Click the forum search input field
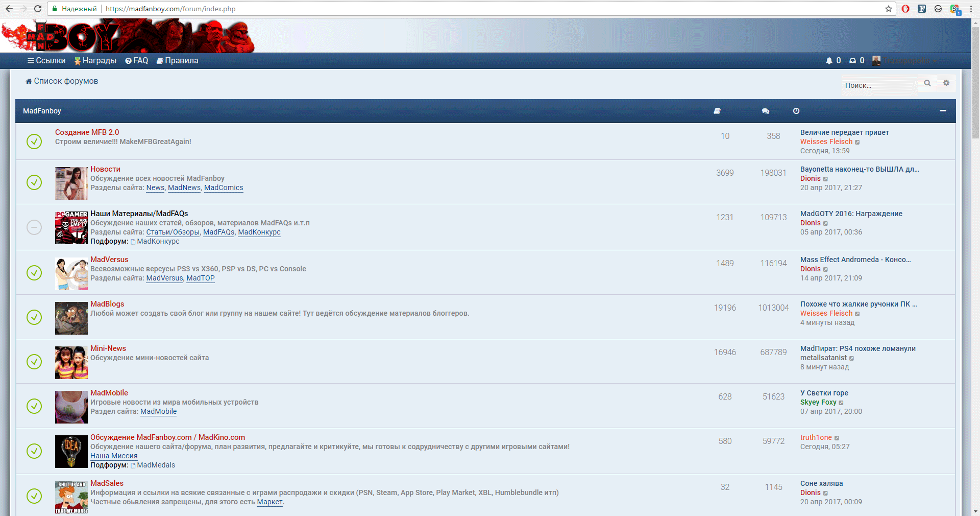980x516 pixels. coord(879,85)
